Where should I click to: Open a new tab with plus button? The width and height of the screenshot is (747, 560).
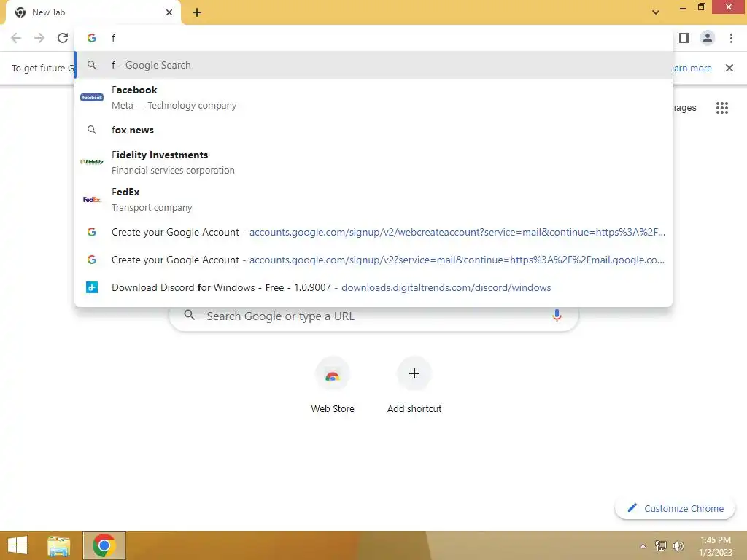click(x=197, y=12)
